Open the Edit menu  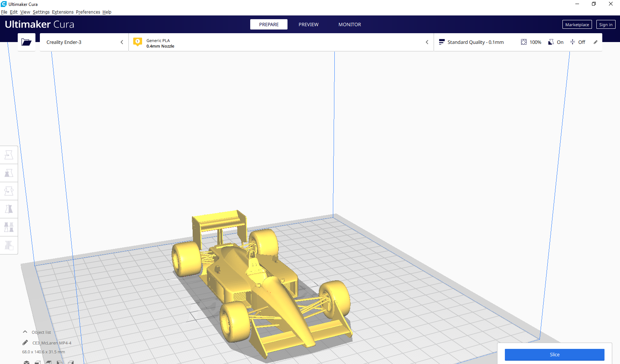point(14,12)
